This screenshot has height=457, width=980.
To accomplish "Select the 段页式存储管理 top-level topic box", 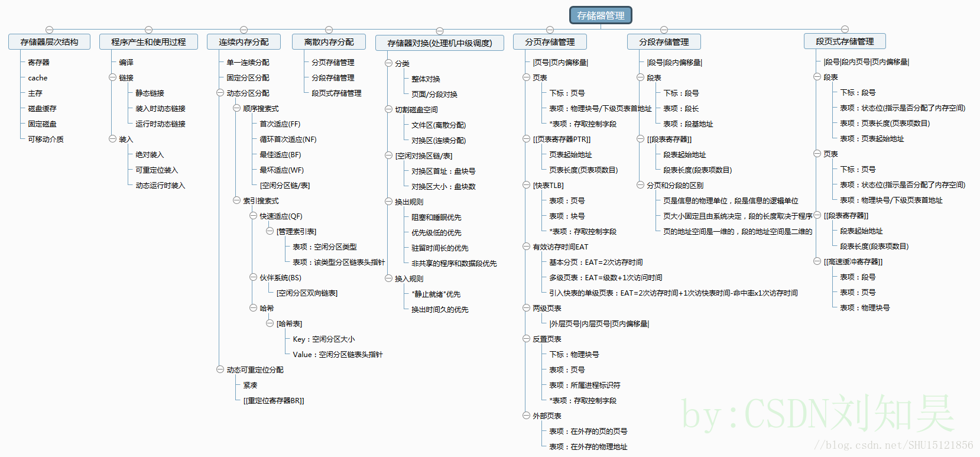I will (x=845, y=41).
